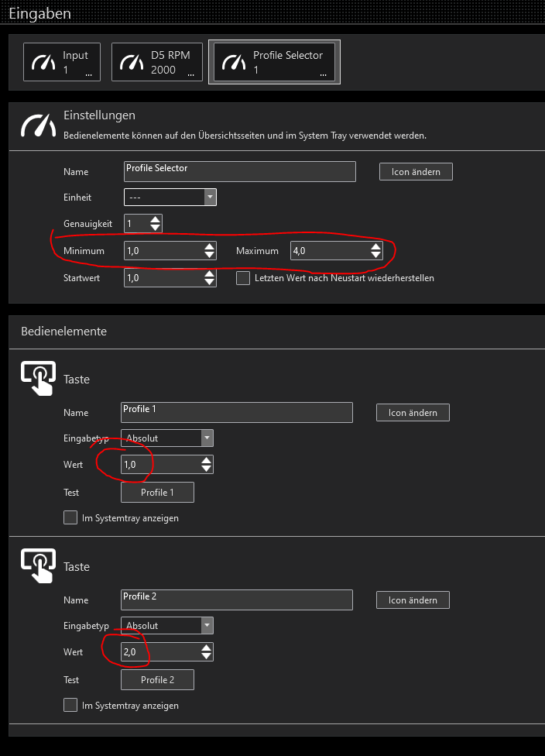Click the Profile 1 name field
This screenshot has height=756, width=545.
coord(237,412)
